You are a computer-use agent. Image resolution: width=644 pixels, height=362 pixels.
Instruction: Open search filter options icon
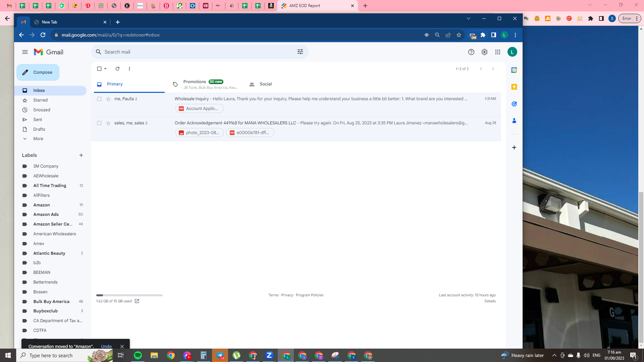pos(300,52)
